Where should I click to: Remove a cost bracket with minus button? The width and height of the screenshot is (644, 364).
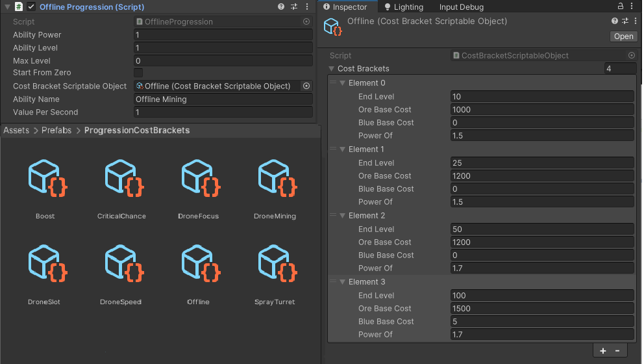pyautogui.click(x=617, y=351)
